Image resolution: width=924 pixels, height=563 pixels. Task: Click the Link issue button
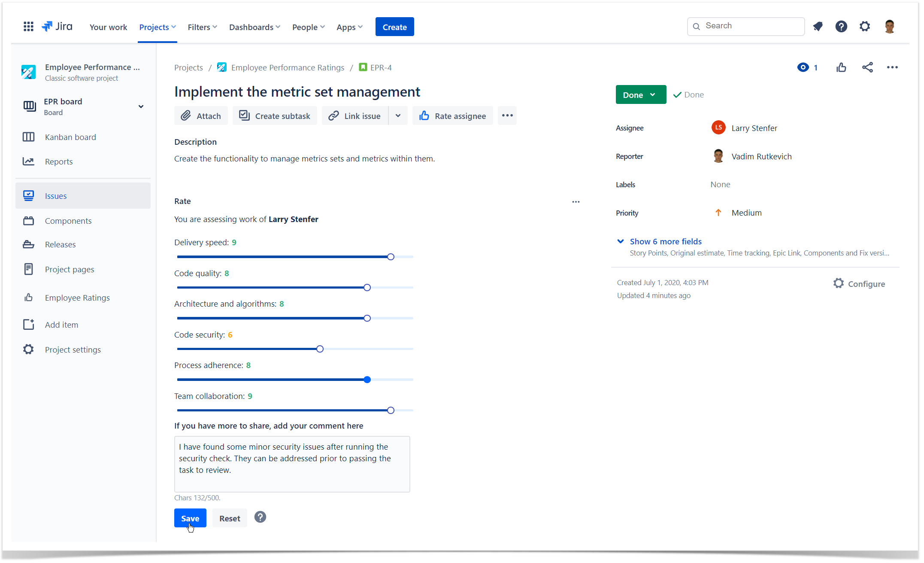coord(355,116)
